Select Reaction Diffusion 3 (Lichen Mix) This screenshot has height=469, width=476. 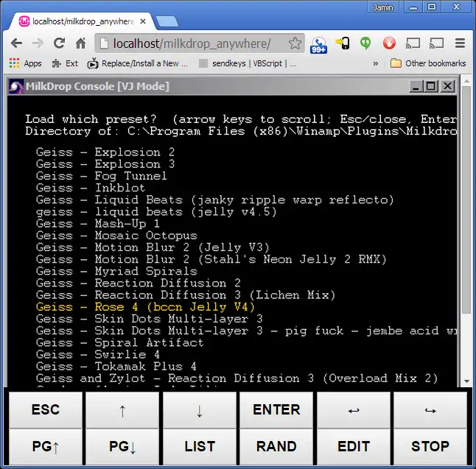pos(186,295)
